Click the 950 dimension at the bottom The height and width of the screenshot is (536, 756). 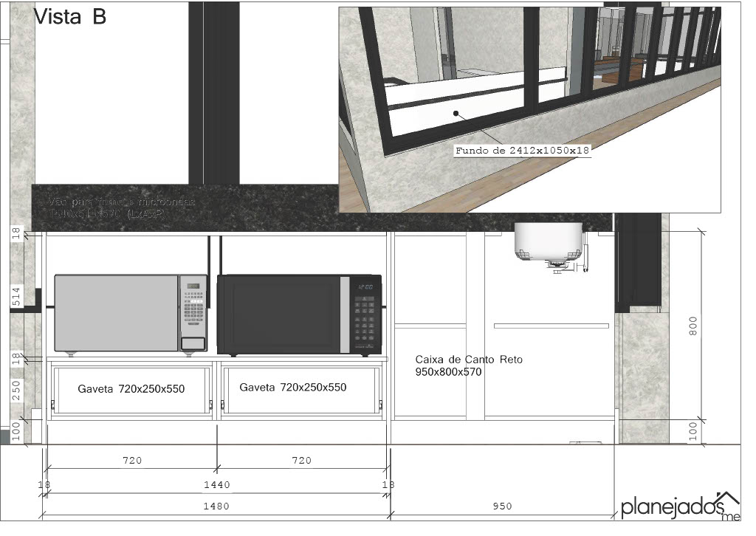(x=501, y=506)
